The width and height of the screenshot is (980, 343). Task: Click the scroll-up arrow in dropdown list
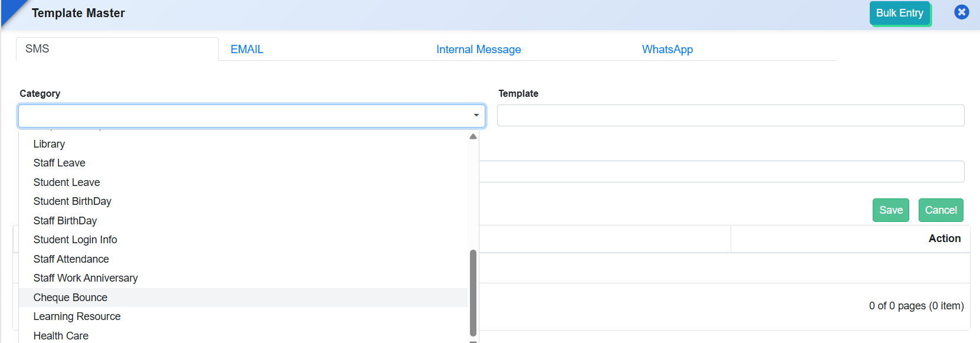(x=473, y=137)
